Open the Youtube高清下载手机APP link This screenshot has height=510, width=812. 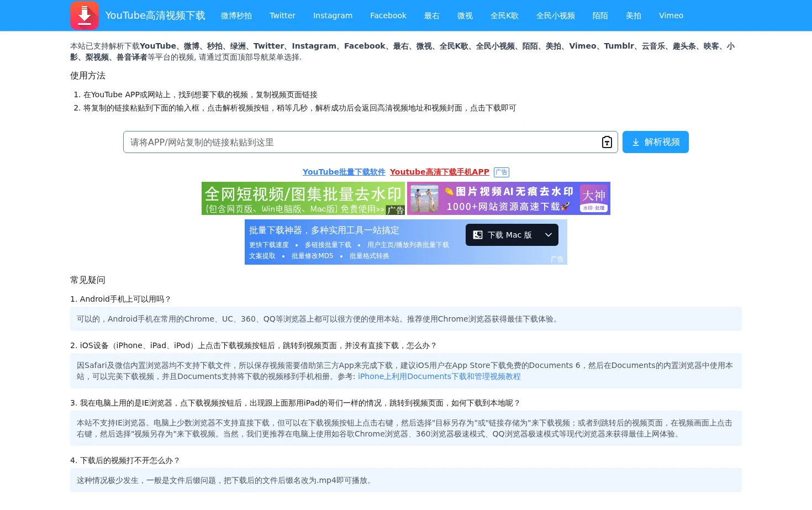(440, 172)
